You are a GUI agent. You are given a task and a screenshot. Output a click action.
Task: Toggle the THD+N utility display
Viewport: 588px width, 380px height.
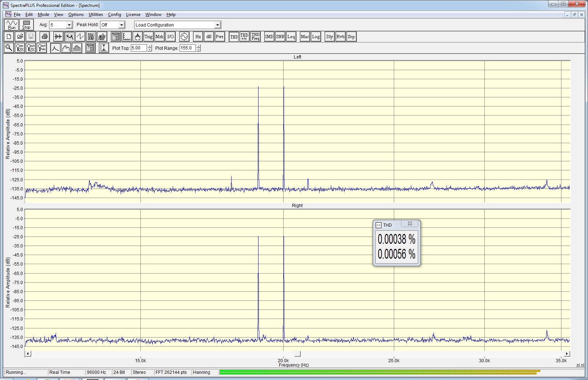(x=244, y=37)
